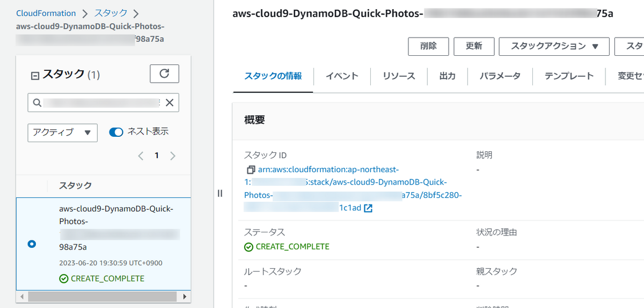Open the CloudFormation breadcrumb link

pos(46,13)
